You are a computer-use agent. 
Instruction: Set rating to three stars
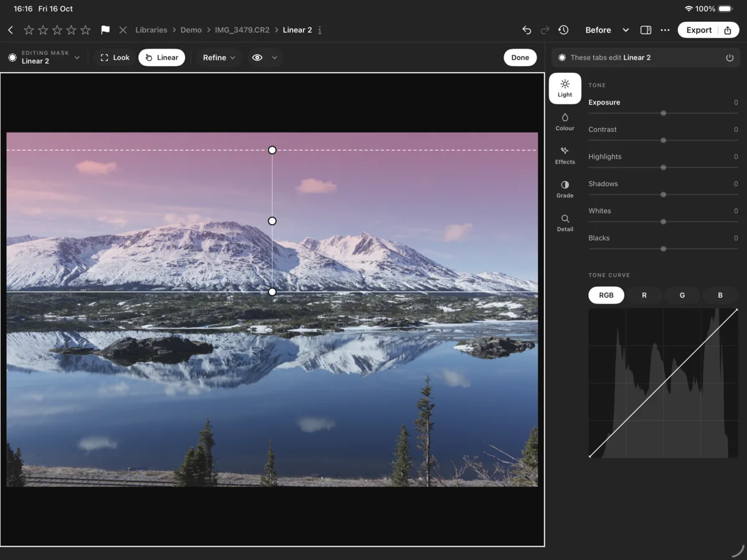pos(57,30)
